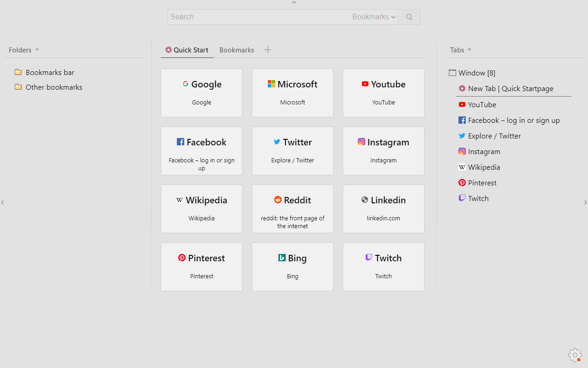This screenshot has width=588, height=368.
Task: Click the Linkedin globe icon in tile
Action: point(365,200)
